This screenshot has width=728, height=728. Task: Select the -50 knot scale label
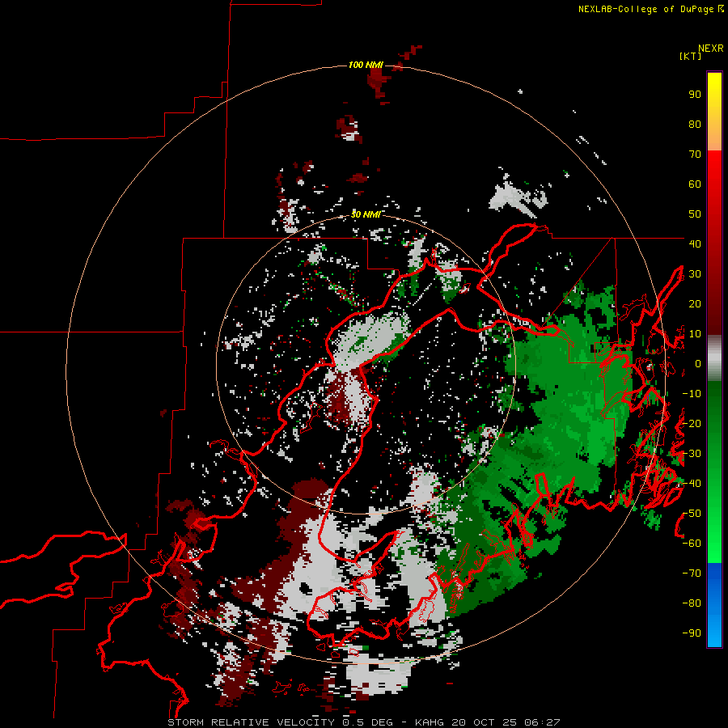click(692, 513)
